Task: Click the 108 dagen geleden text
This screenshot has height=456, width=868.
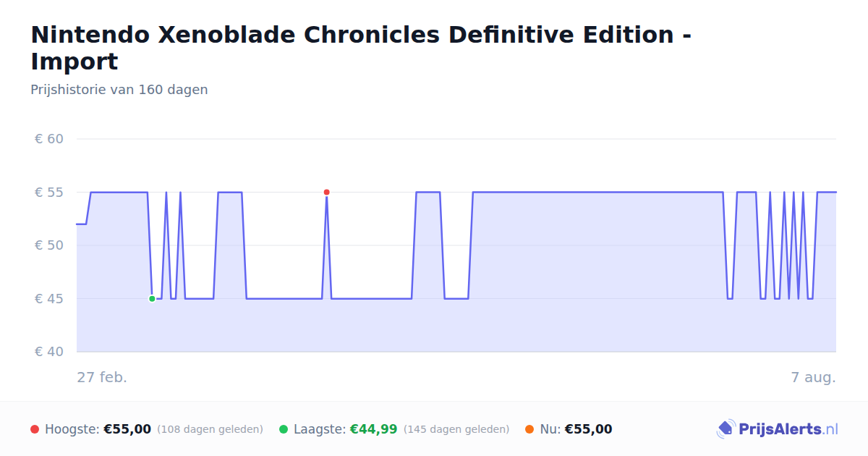Action: tap(210, 429)
